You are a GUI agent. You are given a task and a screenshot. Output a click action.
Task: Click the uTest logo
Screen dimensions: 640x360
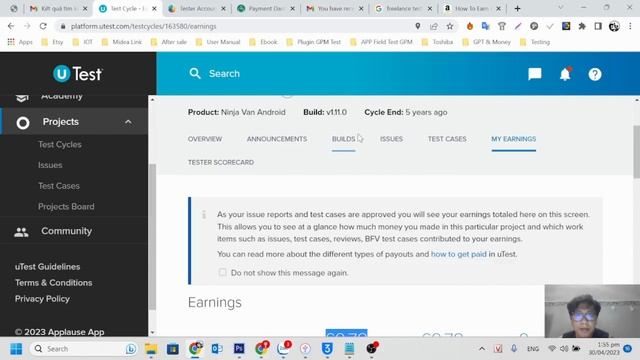78,74
